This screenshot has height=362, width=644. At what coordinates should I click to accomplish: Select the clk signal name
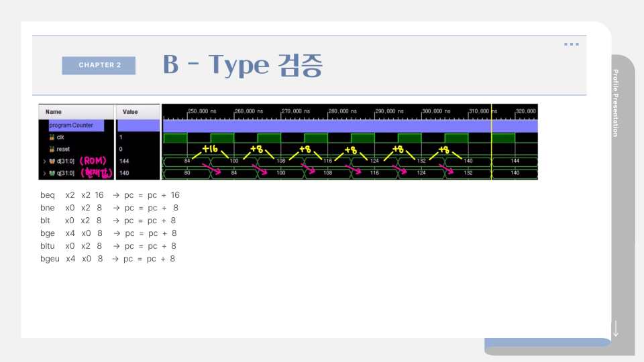(60, 137)
